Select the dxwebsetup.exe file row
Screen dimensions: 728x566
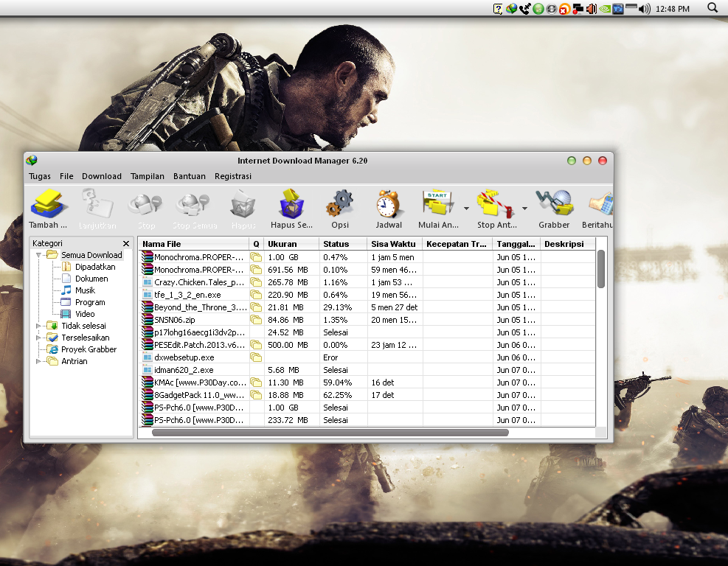(x=367, y=357)
